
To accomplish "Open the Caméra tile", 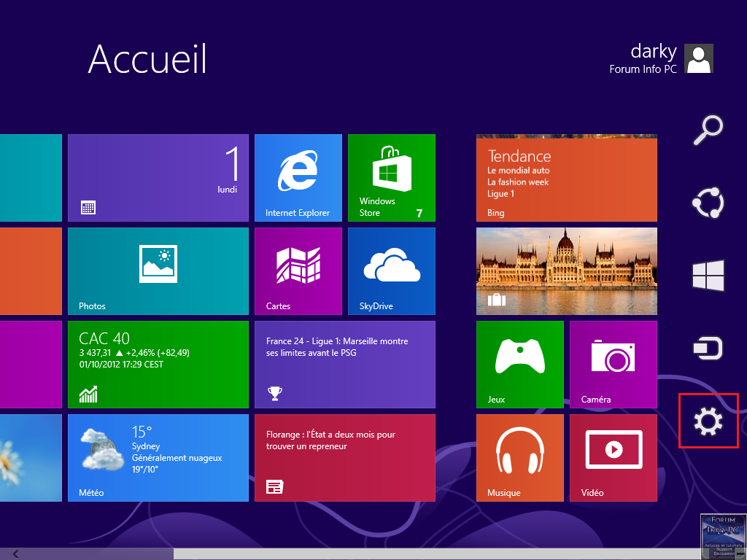I will 613,365.
